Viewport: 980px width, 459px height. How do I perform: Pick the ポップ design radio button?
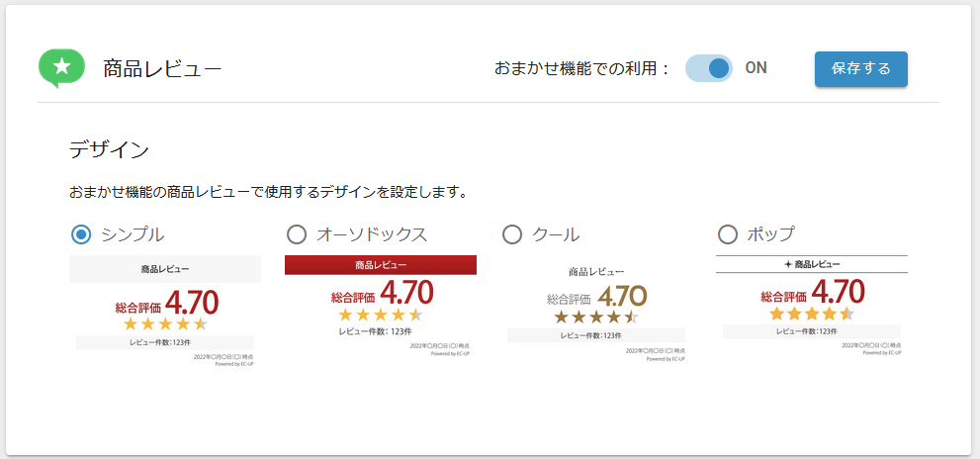(728, 234)
